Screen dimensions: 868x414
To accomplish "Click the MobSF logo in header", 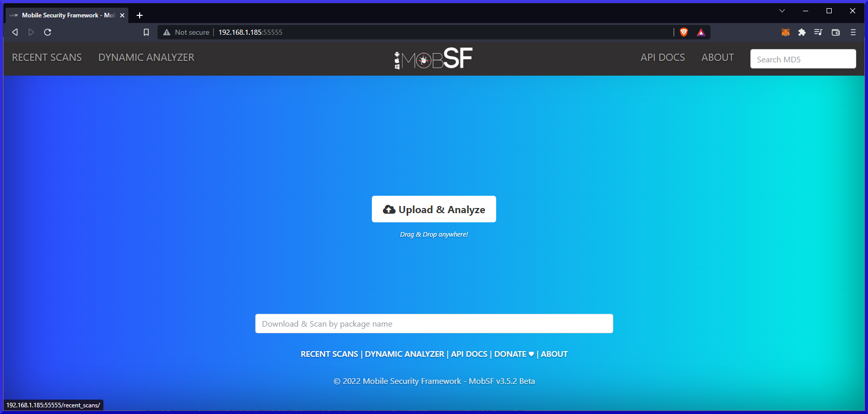I will [x=433, y=58].
